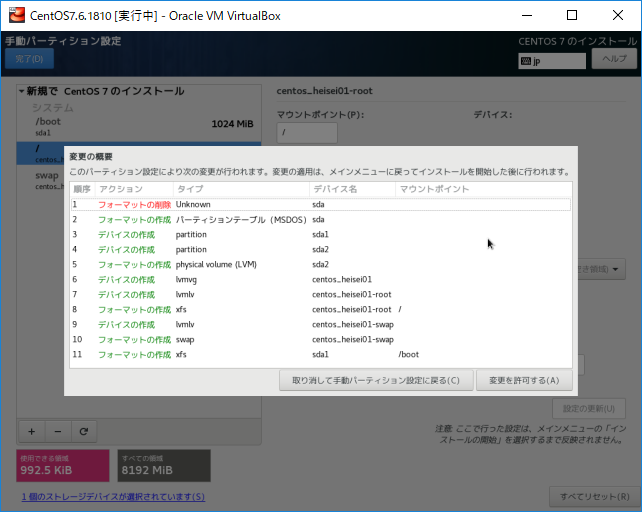Select row 9 lvmlv centos_heisei01-swap

click(x=321, y=324)
